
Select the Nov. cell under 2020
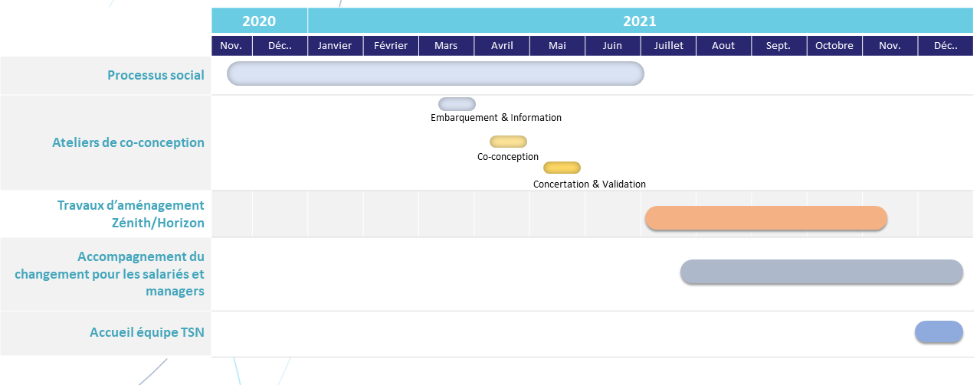[x=231, y=46]
